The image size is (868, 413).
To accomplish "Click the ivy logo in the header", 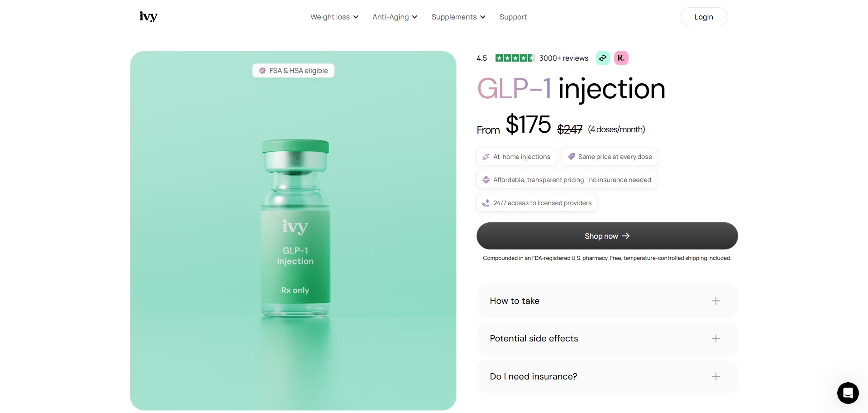I will (x=148, y=17).
